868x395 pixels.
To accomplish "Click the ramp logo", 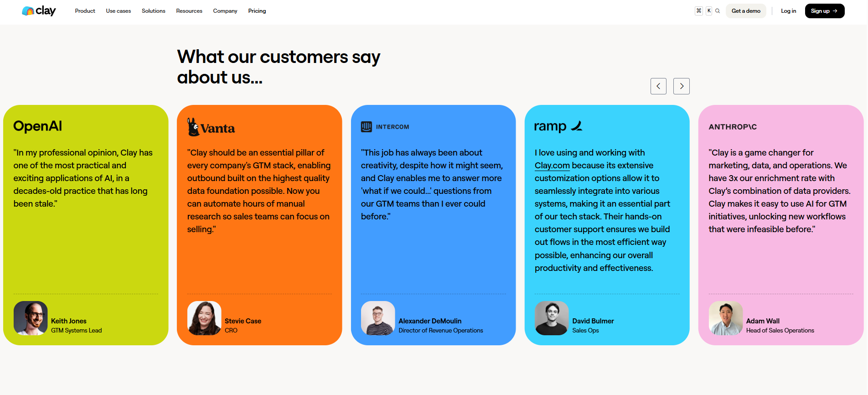I will click(x=558, y=126).
